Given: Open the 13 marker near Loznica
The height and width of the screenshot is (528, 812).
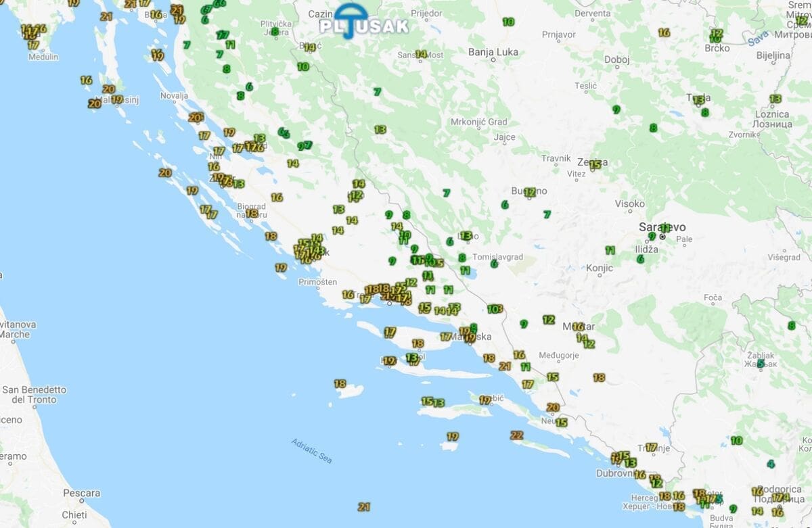Looking at the screenshot, I should point(775,99).
